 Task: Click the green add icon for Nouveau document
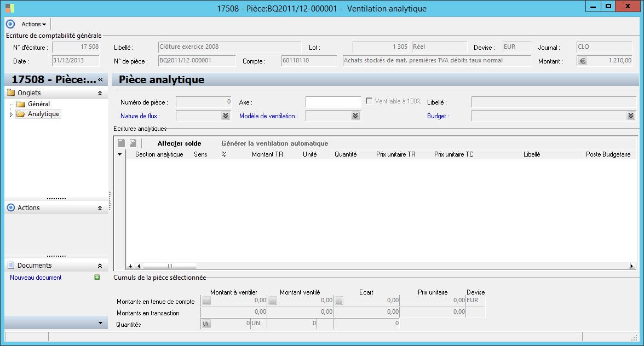pos(97,278)
